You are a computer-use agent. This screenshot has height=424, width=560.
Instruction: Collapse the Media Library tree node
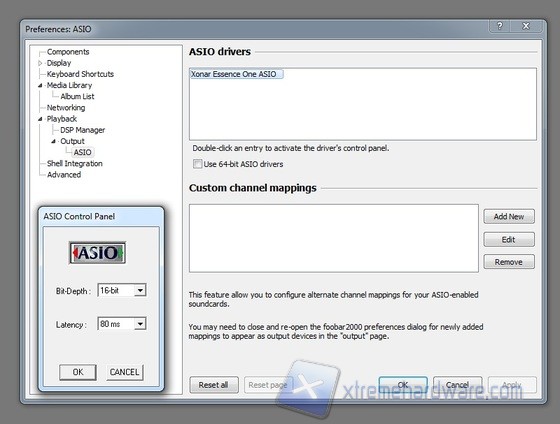40,85
